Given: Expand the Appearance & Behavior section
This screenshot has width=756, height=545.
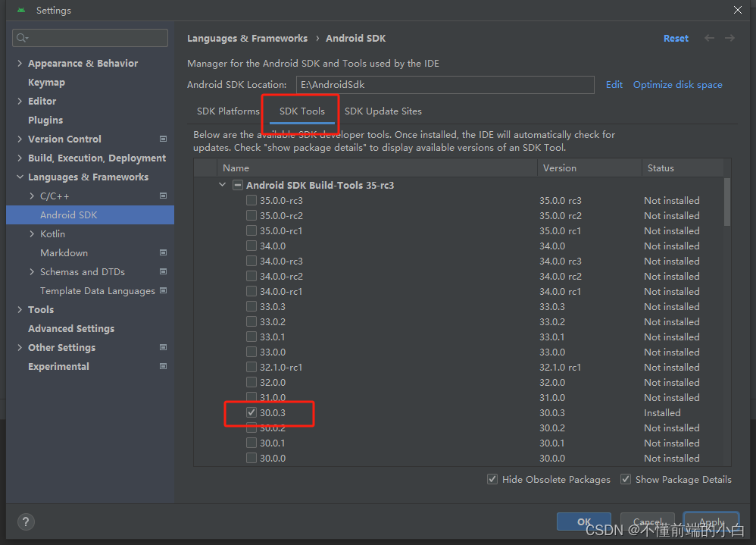Looking at the screenshot, I should pyautogui.click(x=20, y=63).
